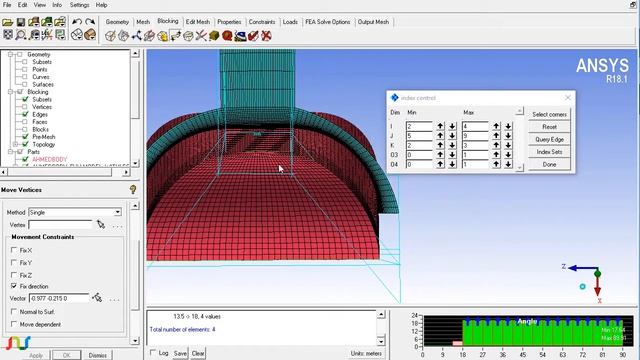Click the Redo arrow icon
The width and height of the screenshot is (640, 360).
90,22
